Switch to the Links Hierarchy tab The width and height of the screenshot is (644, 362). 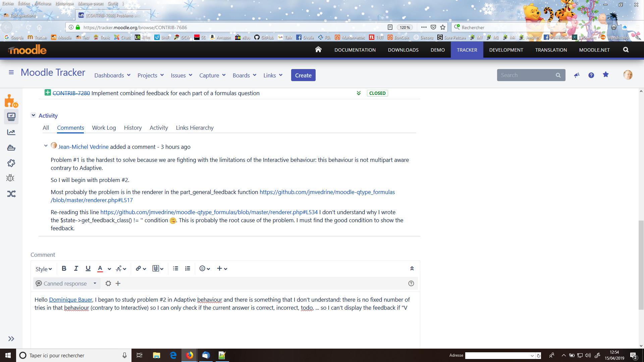tap(195, 128)
